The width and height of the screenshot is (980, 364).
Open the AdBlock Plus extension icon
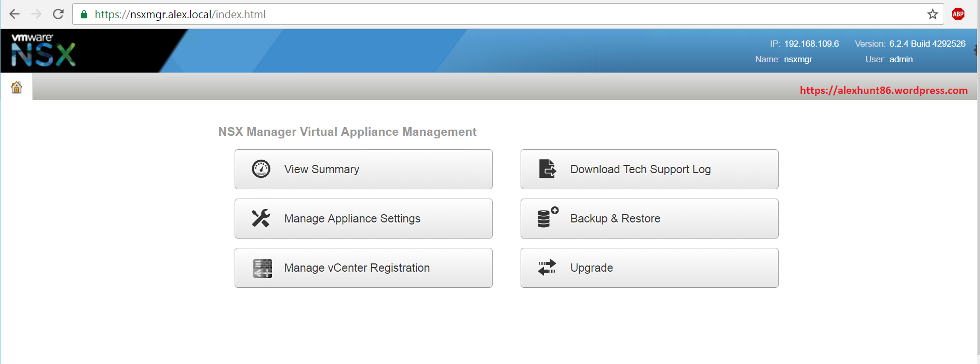pyautogui.click(x=958, y=14)
